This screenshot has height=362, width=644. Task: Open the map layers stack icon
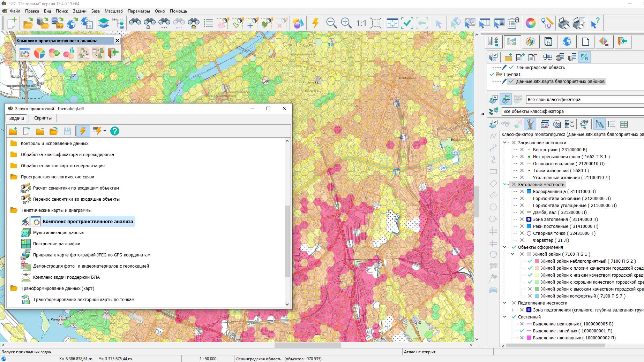(x=104, y=23)
